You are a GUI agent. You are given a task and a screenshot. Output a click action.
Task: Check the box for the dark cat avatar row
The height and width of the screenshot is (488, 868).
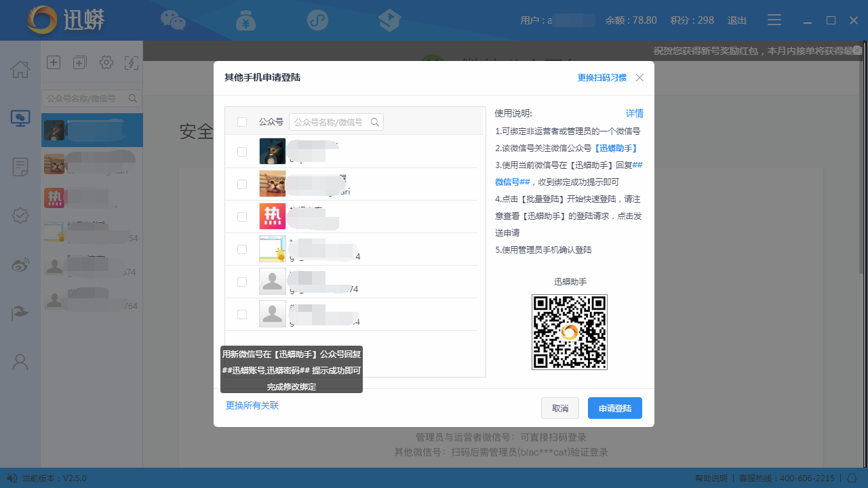pos(242,152)
